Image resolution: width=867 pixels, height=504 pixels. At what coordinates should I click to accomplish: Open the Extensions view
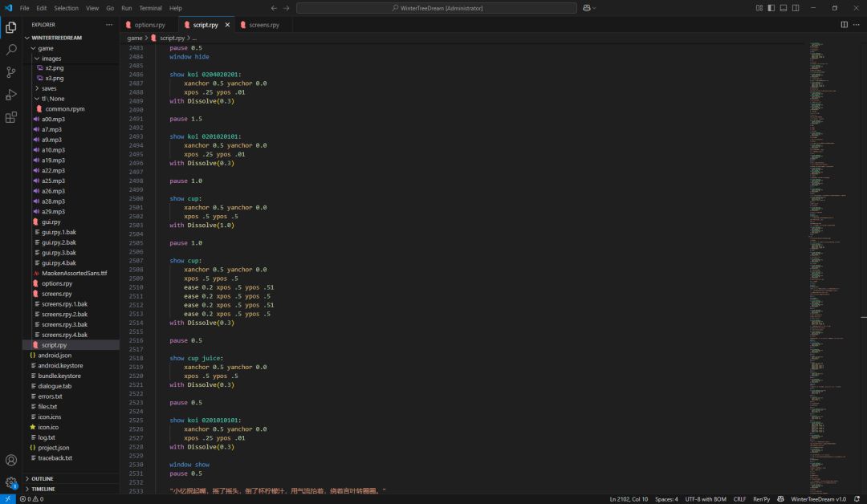pos(11,117)
